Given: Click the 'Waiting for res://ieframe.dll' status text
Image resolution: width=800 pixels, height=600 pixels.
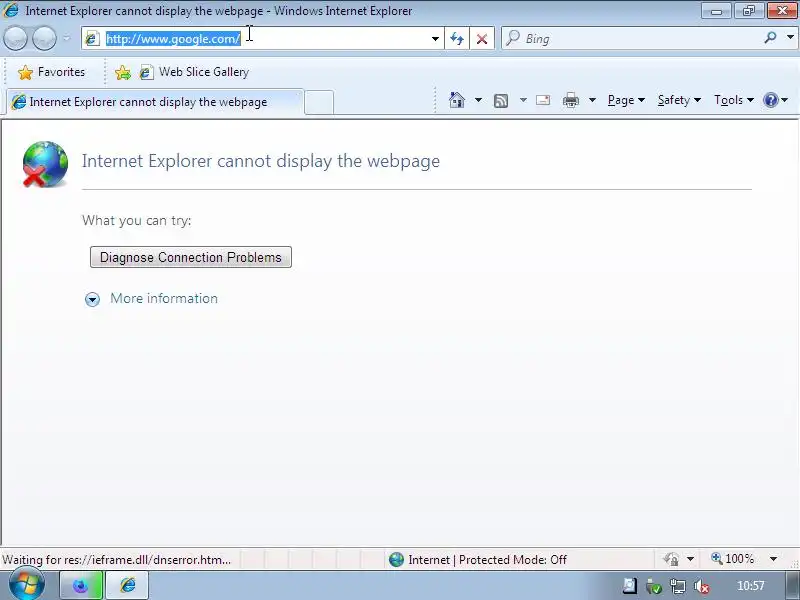Looking at the screenshot, I should (x=116, y=560).
